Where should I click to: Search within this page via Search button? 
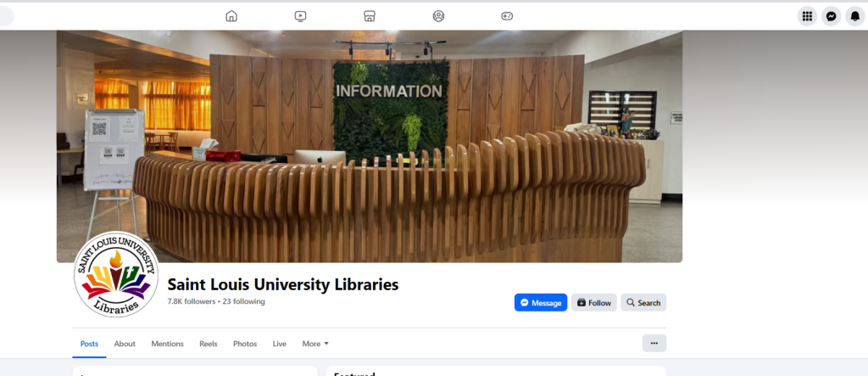coord(643,302)
